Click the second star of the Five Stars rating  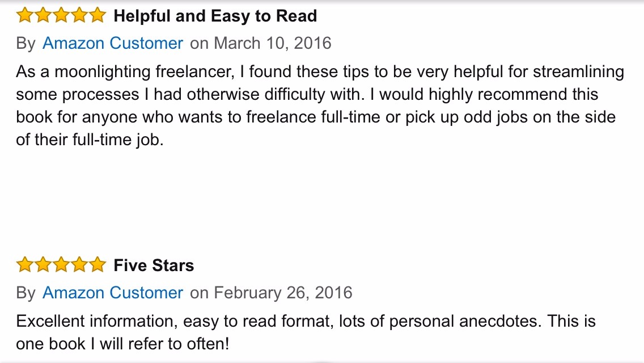[x=43, y=265]
